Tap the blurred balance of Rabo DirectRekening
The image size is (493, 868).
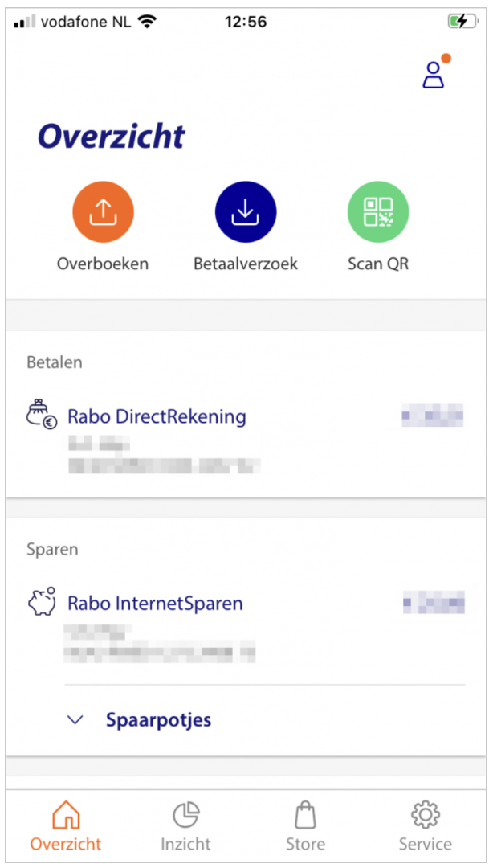tap(433, 416)
